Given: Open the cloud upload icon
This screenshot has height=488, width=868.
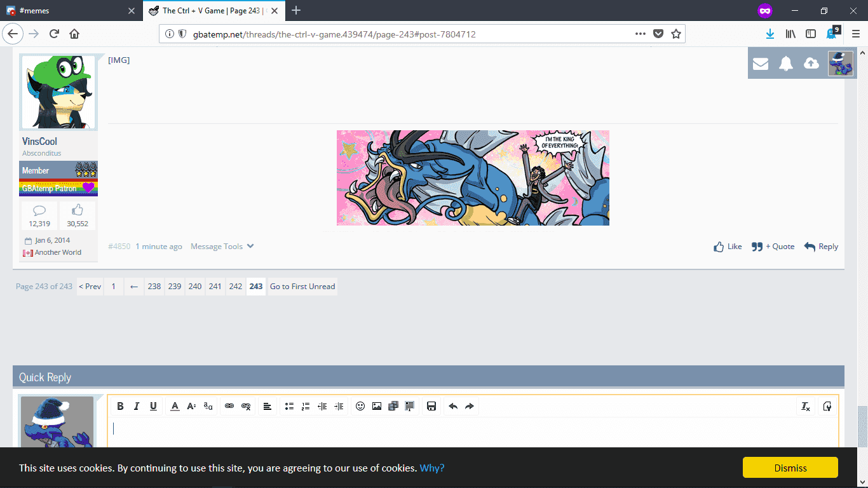Looking at the screenshot, I should tap(811, 64).
